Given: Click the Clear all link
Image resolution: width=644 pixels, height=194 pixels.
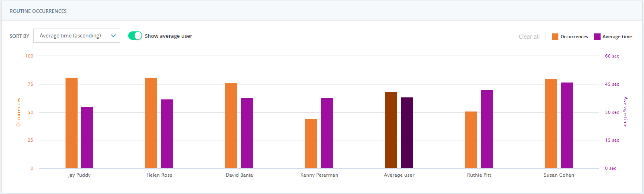Looking at the screenshot, I should tap(529, 37).
